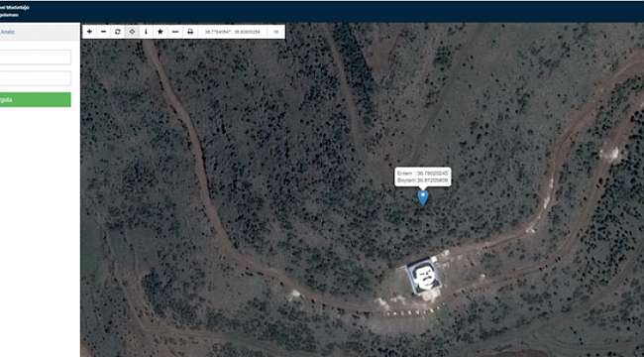Click the Boylam value in the popup
This screenshot has height=357, width=644.
click(432, 180)
